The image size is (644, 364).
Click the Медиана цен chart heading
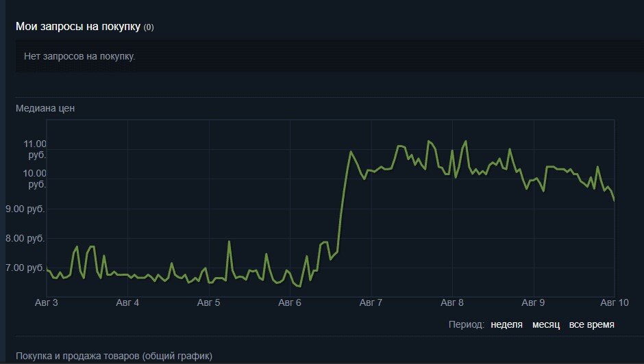click(x=45, y=108)
